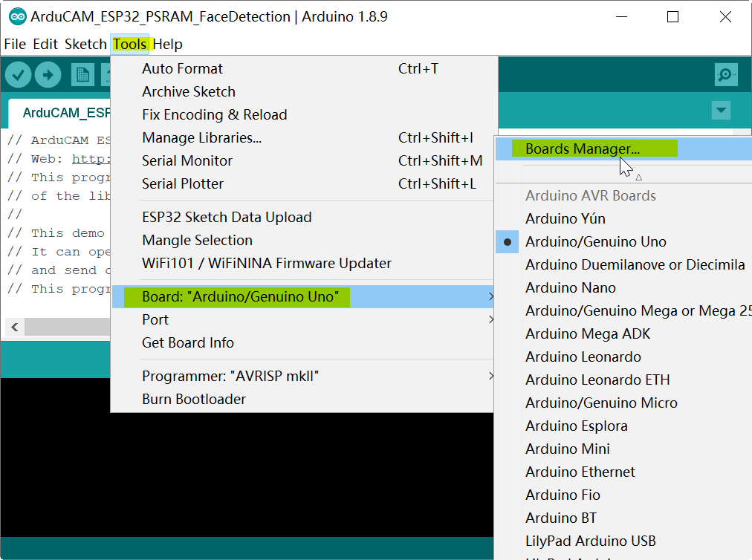This screenshot has width=752, height=560.
Task: Choose Arduino/Genuino Mega or Mega 2560
Action: (623, 310)
